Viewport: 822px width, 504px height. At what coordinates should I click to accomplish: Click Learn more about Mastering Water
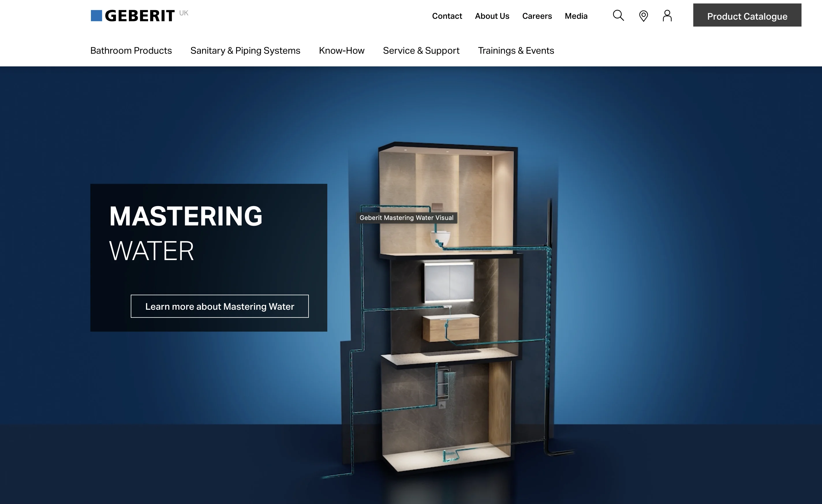[x=219, y=306]
